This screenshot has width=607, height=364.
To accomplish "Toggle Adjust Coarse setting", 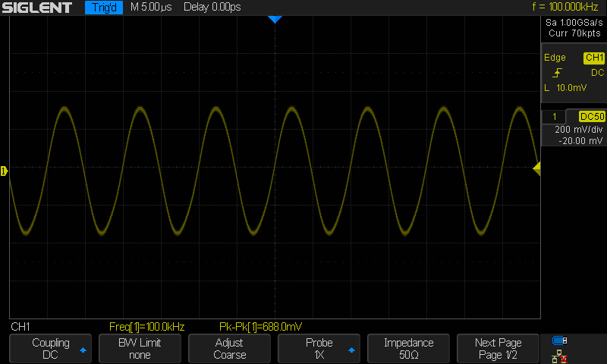I will click(230, 349).
